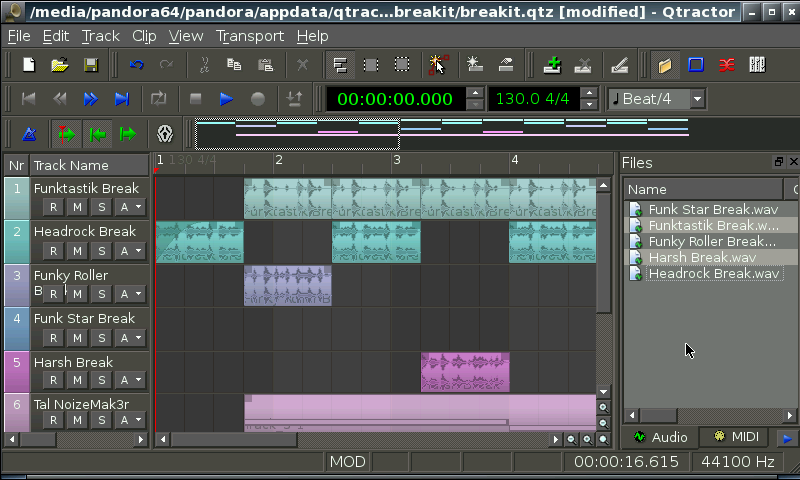Open the Beat/4 snap dropdown
Image resolution: width=800 pixels, height=480 pixels.
[696, 99]
